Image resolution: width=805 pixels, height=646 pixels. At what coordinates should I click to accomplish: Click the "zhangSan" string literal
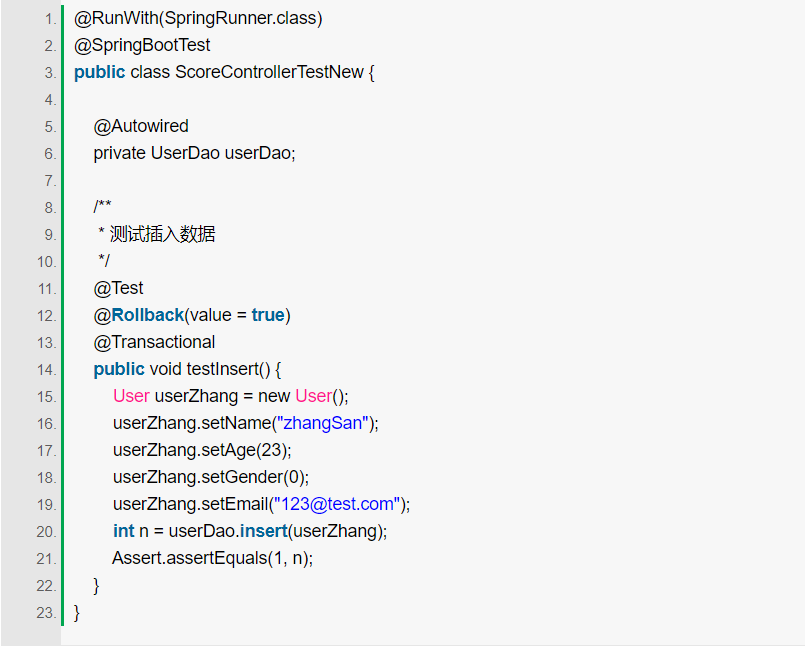pos(322,423)
